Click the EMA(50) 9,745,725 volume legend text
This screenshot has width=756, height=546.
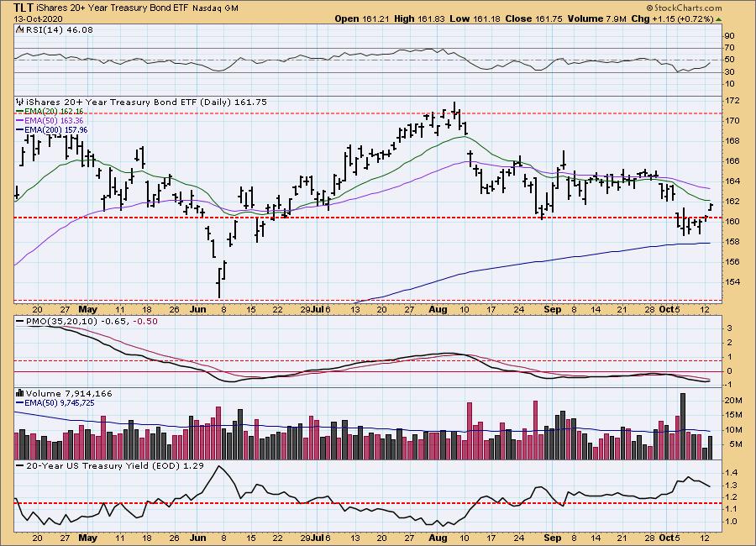(60, 402)
